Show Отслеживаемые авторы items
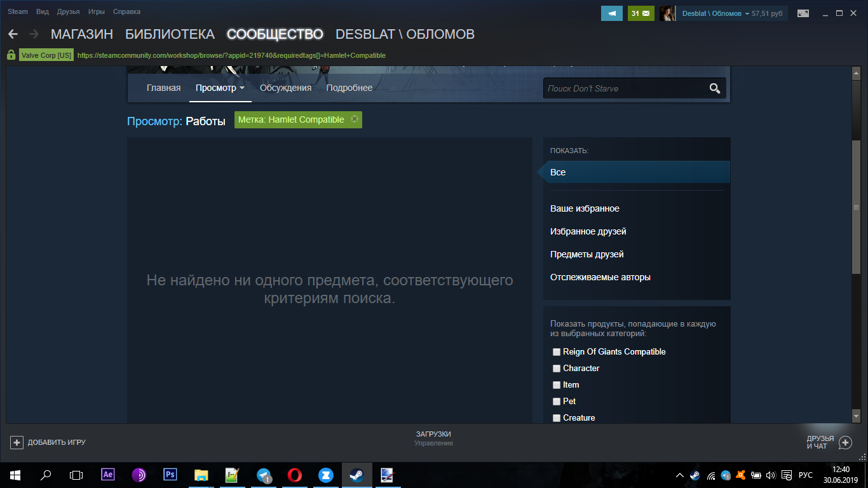 (600, 277)
